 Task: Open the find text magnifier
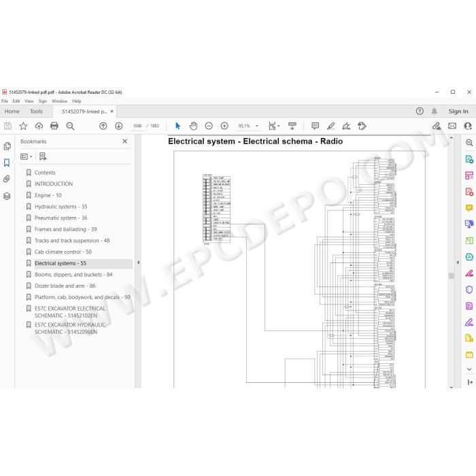(x=70, y=126)
